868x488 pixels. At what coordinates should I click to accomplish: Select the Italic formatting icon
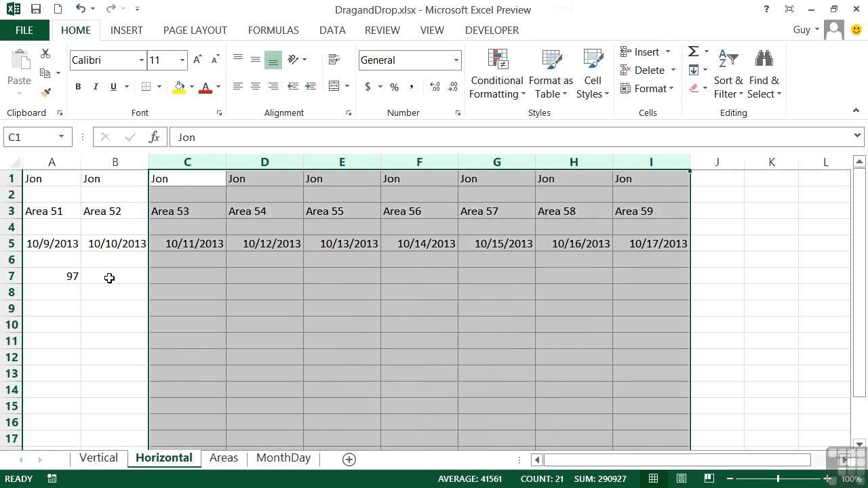95,87
